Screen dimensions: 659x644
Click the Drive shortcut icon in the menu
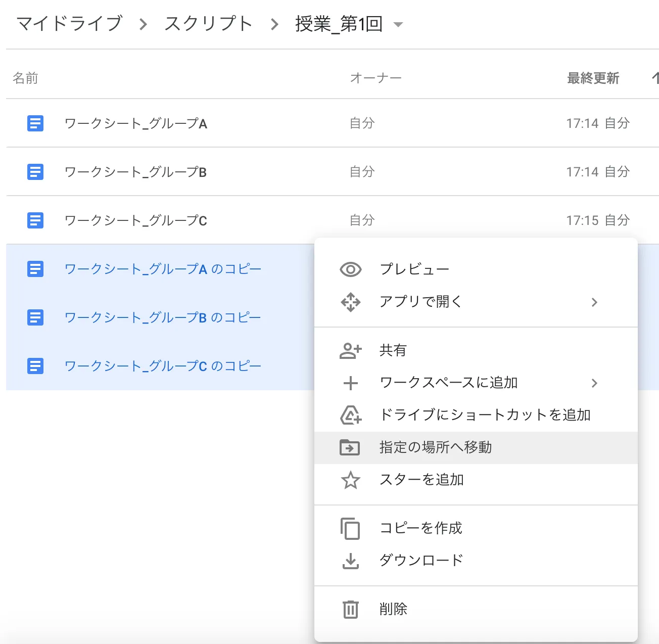350,415
